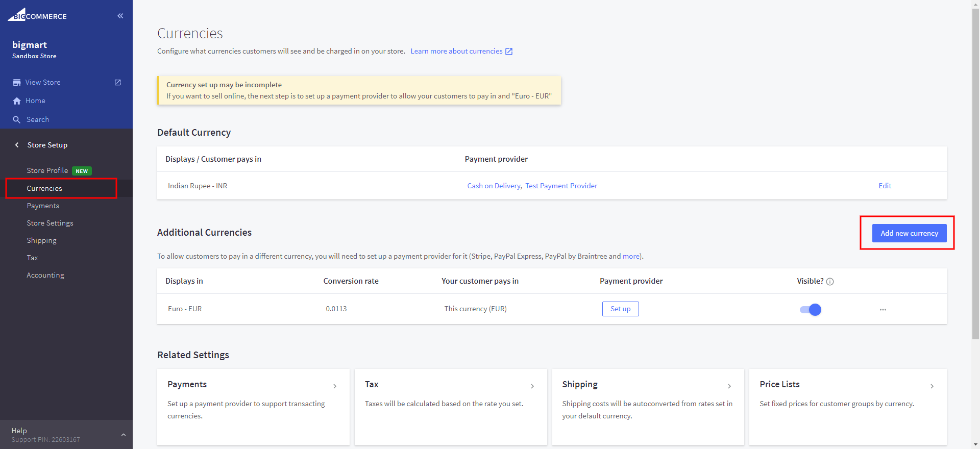The width and height of the screenshot is (980, 449).
Task: Open Store Settings in sidebar
Action: [x=50, y=223]
